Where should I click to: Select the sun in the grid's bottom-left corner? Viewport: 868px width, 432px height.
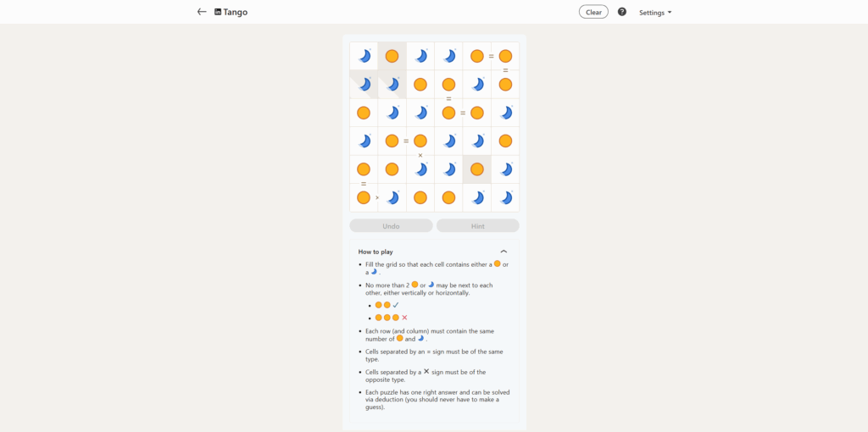click(x=364, y=197)
